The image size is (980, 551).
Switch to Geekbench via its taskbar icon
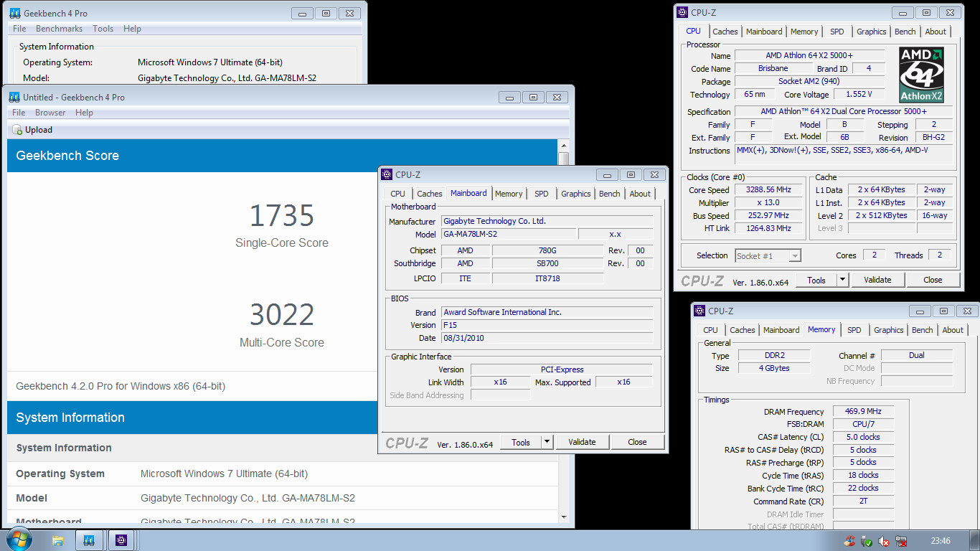click(89, 540)
